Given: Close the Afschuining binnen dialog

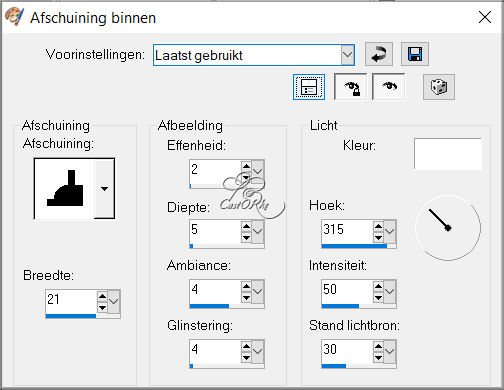Looking at the screenshot, I should [485, 17].
